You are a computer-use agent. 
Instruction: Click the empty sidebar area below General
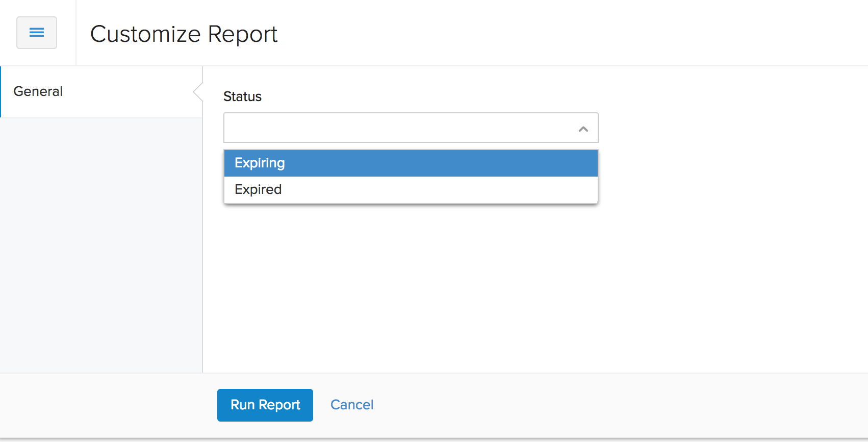coord(101,245)
